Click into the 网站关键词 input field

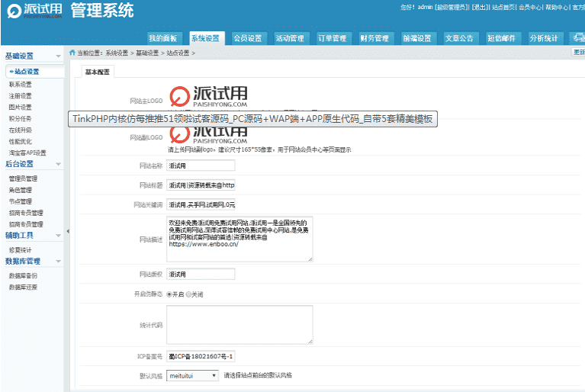(201, 204)
